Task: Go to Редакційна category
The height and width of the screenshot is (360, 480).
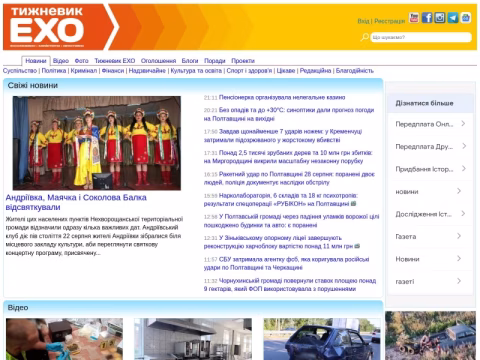Action: 315,71
